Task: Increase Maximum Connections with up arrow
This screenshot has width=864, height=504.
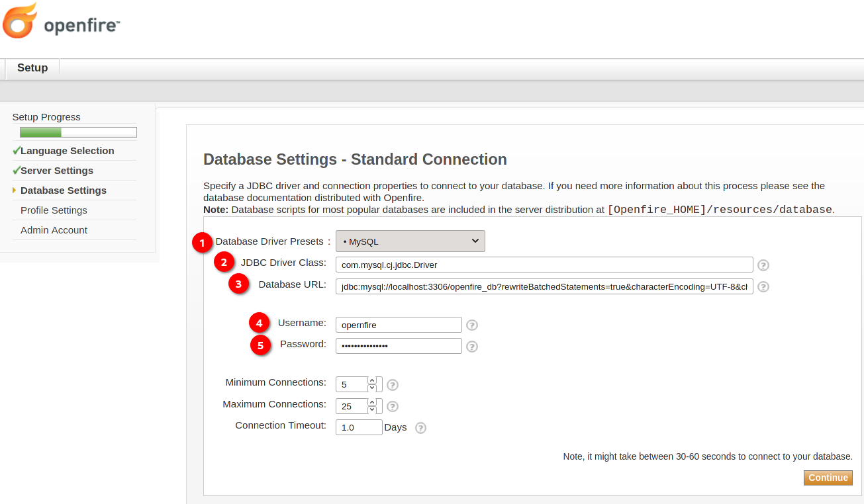Action: (372, 402)
